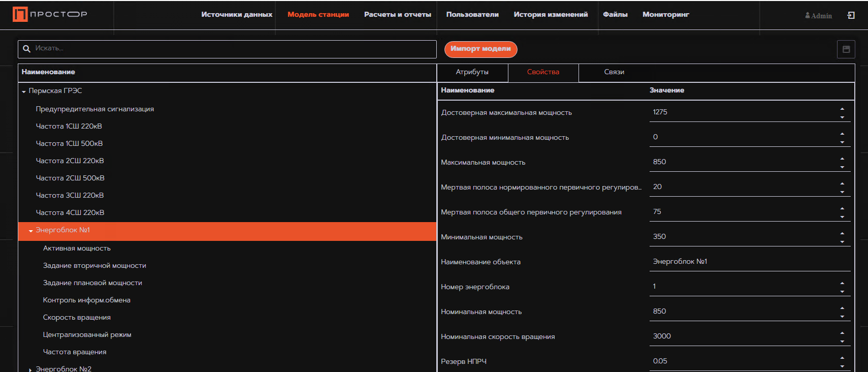Decrease Минимальная мощность with down arrow
Image resolution: width=868 pixels, height=372 pixels.
842,242
